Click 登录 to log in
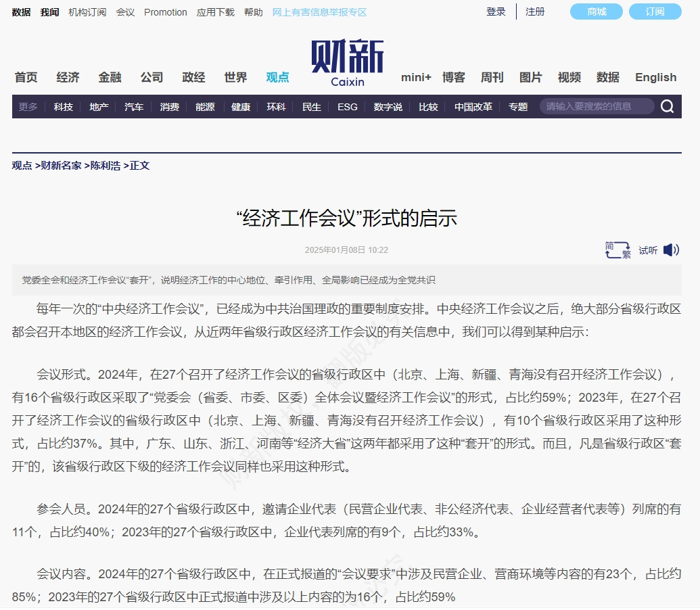Viewport: 700px width, 610px height. pyautogui.click(x=495, y=11)
